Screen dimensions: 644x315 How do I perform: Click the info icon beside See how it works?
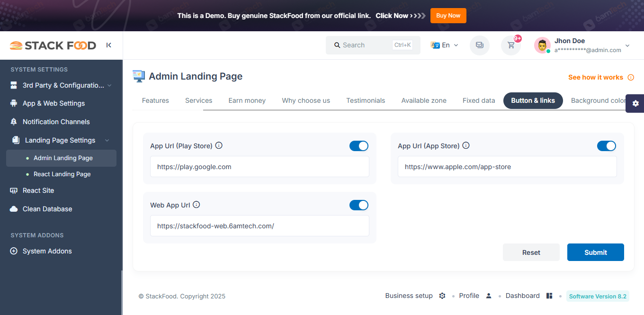631,77
